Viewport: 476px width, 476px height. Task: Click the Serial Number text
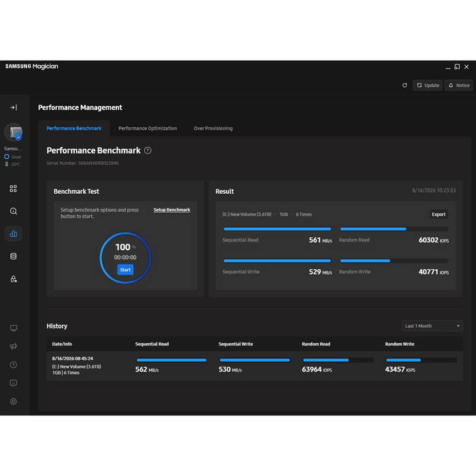[82, 163]
